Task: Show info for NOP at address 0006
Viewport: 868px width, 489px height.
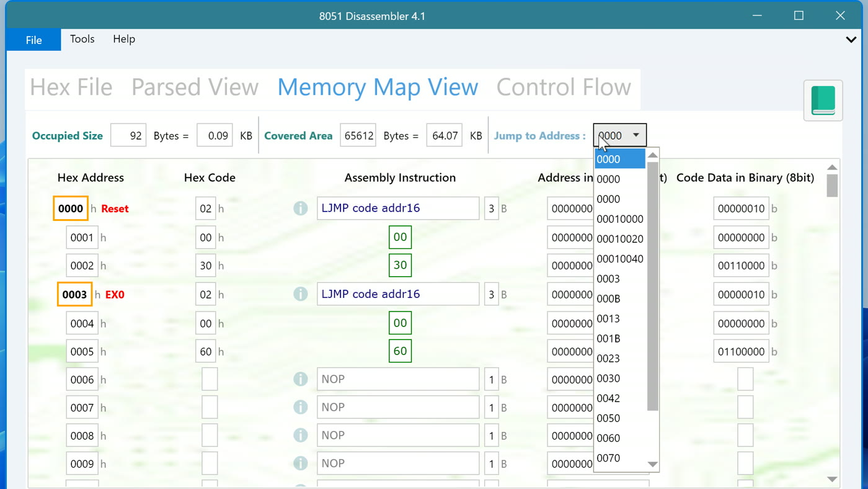Action: pyautogui.click(x=300, y=379)
